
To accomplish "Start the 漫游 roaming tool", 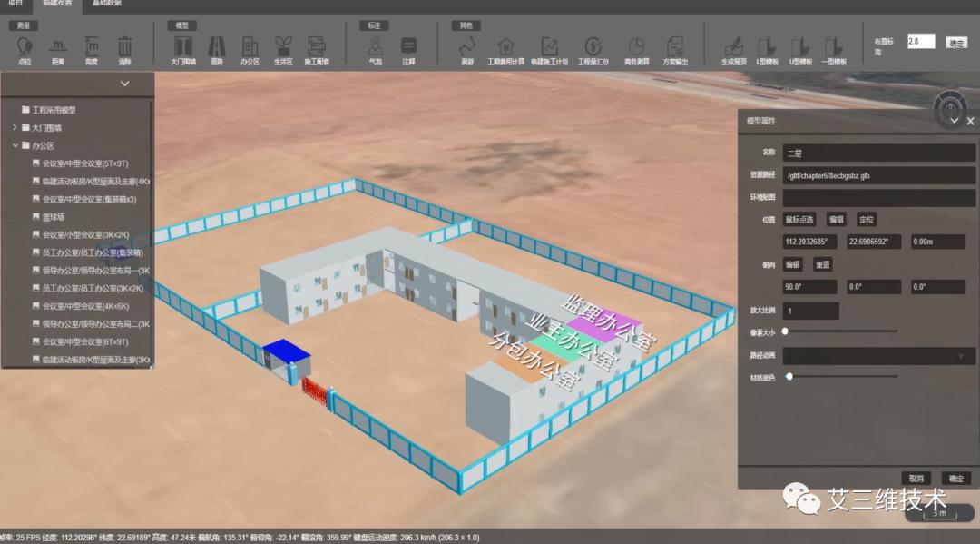I will (x=467, y=46).
